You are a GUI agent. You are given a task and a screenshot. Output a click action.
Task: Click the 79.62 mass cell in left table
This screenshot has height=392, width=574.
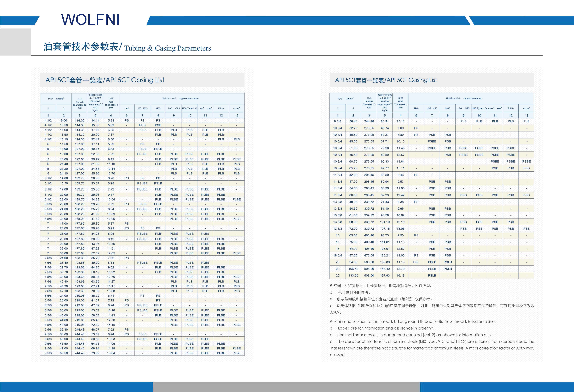coord(95,353)
